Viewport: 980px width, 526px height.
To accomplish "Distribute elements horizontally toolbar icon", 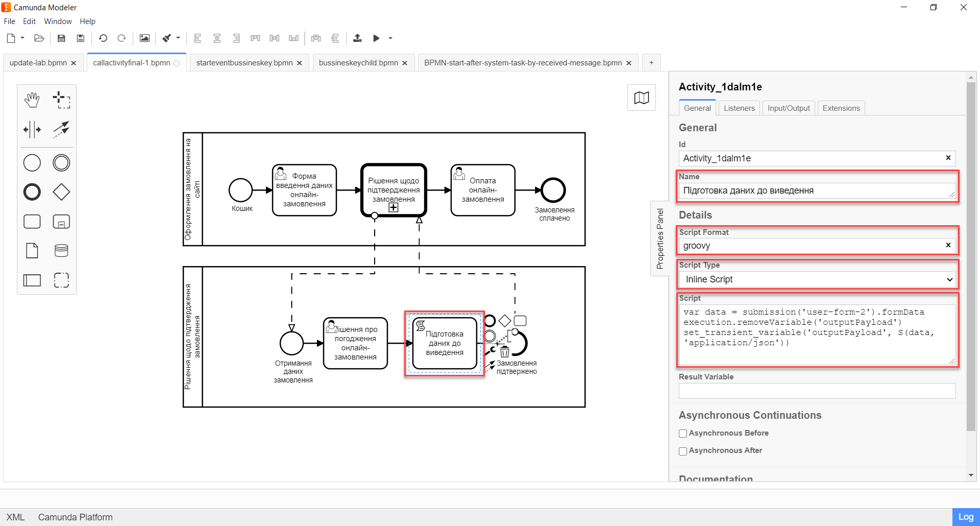I will coord(316,38).
